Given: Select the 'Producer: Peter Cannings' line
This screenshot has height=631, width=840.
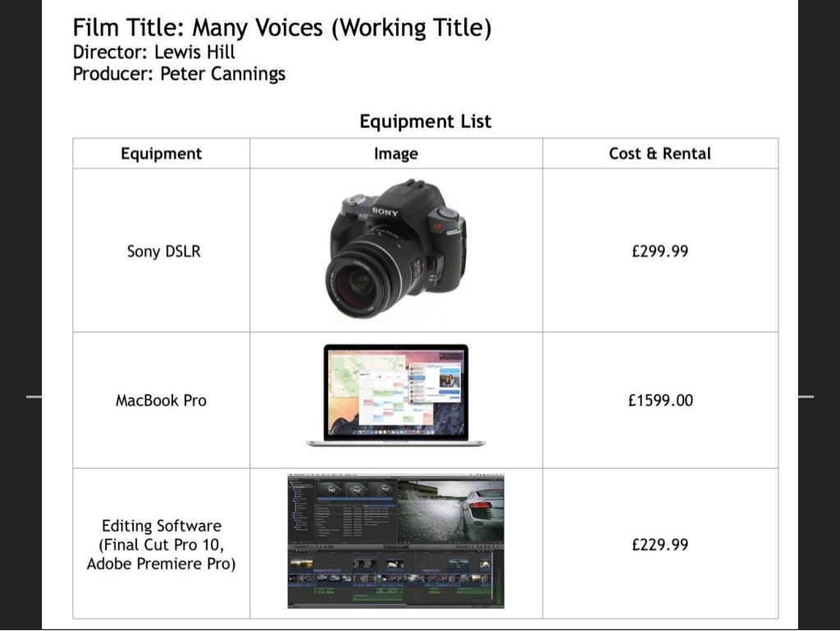Looking at the screenshot, I should tap(179, 74).
